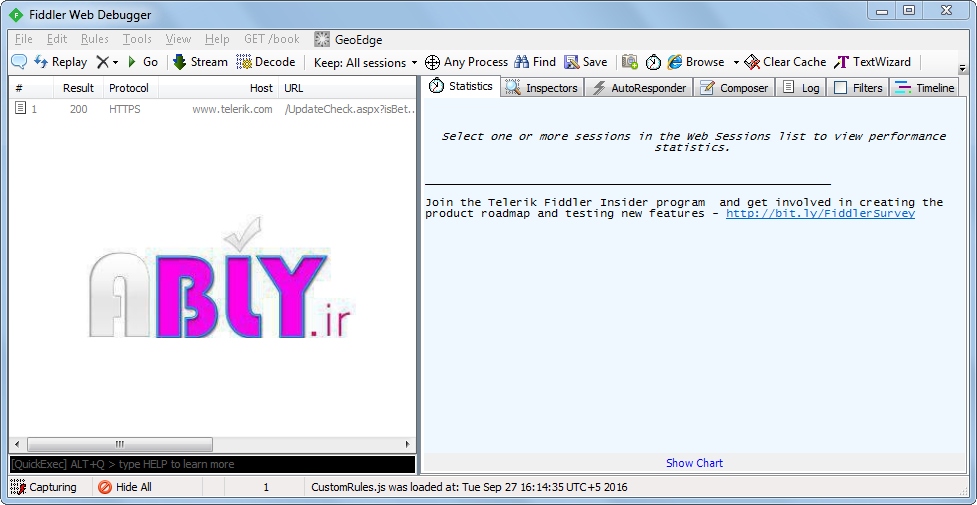Image resolution: width=977 pixels, height=505 pixels.
Task: Click the timer stopwatch toolbar icon
Action: pyautogui.click(x=653, y=62)
